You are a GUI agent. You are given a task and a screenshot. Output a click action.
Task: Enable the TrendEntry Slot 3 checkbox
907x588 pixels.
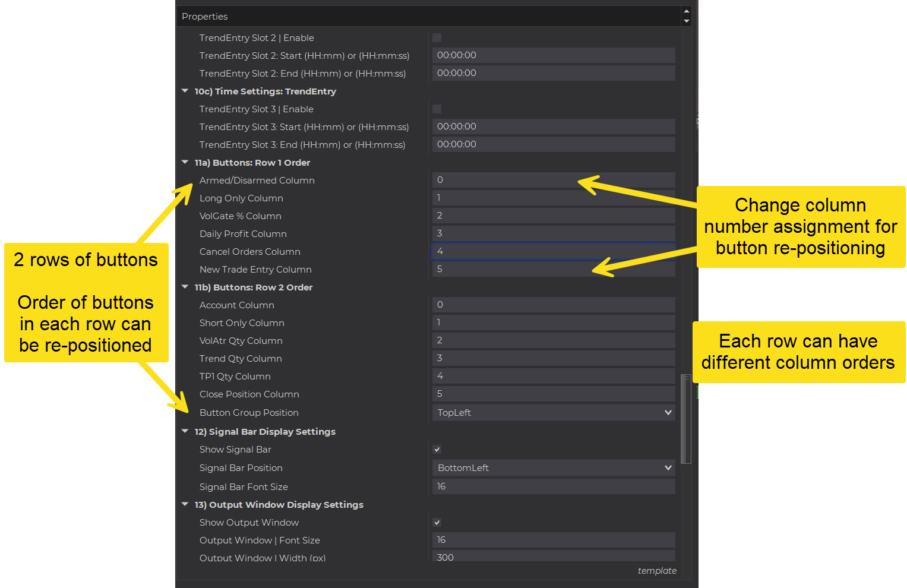point(437,109)
